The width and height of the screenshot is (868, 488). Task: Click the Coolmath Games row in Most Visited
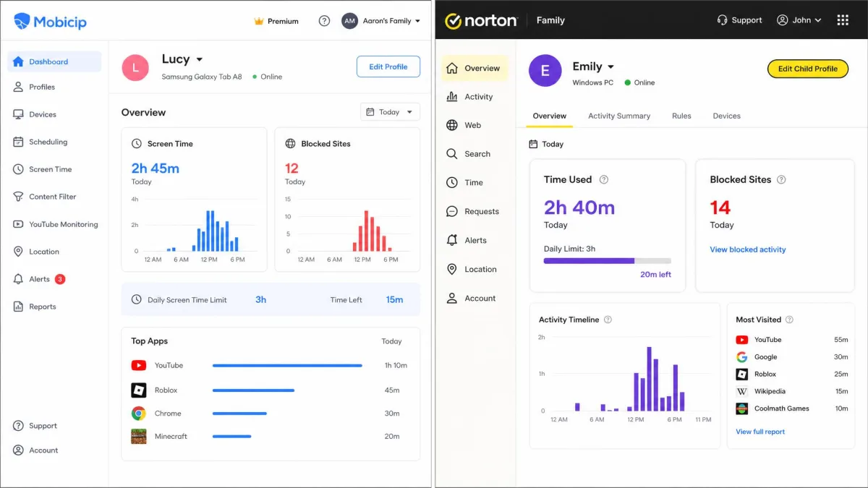coord(792,408)
